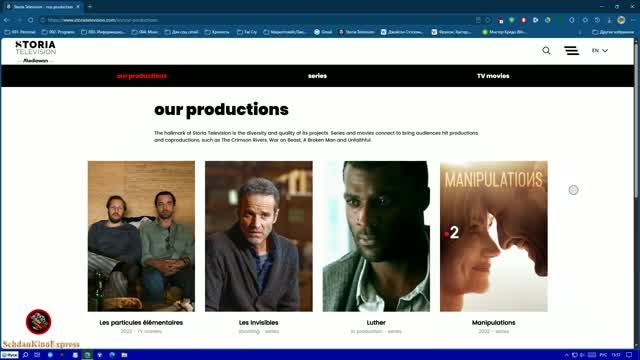Screen dimensions: 640x360
Task: Open the Windows Start button
Action: point(9,355)
